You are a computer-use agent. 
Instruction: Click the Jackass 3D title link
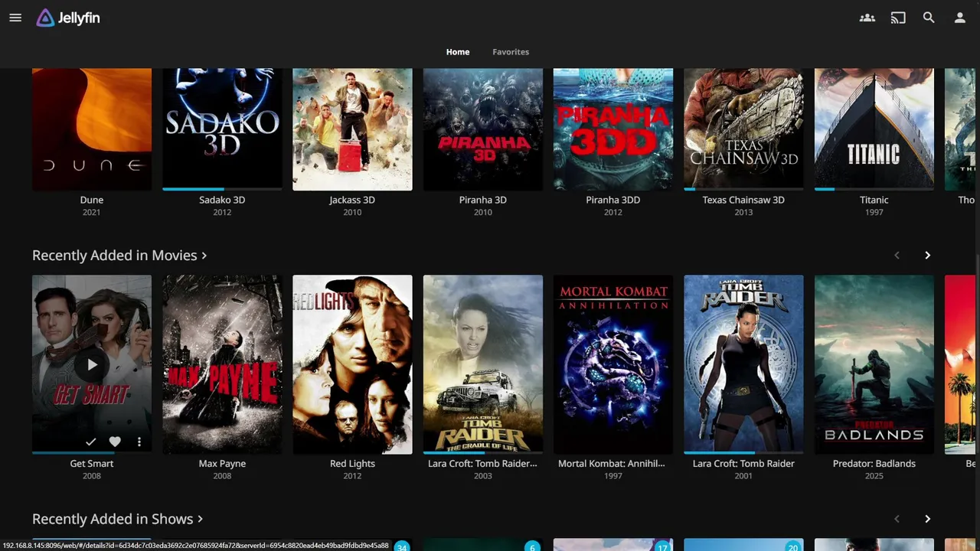352,200
